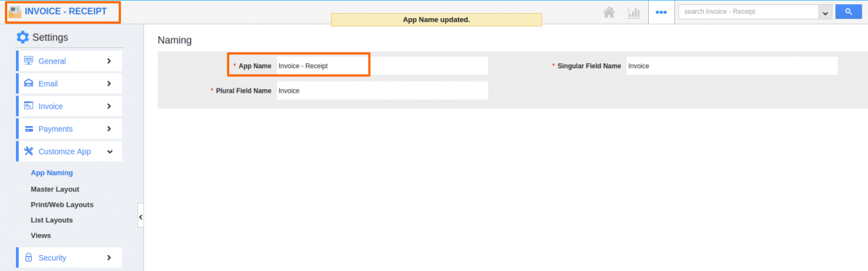Expand the Security section chevron

point(109,257)
